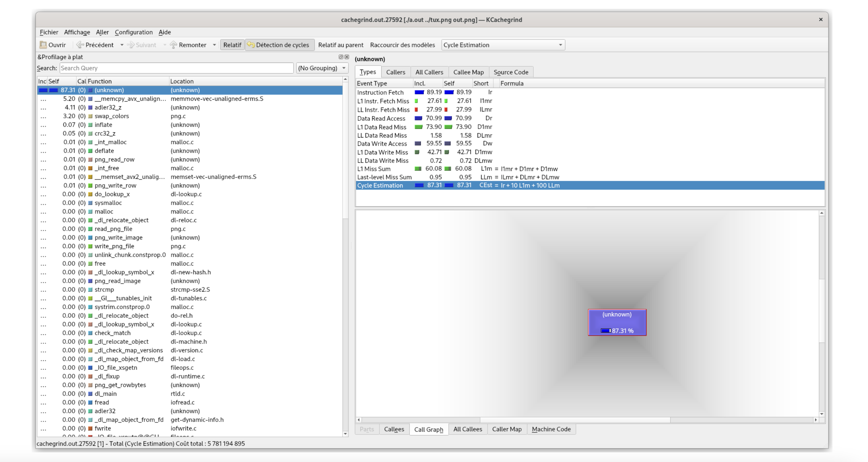
Task: Select the write_png_file function row
Action: 190,246
